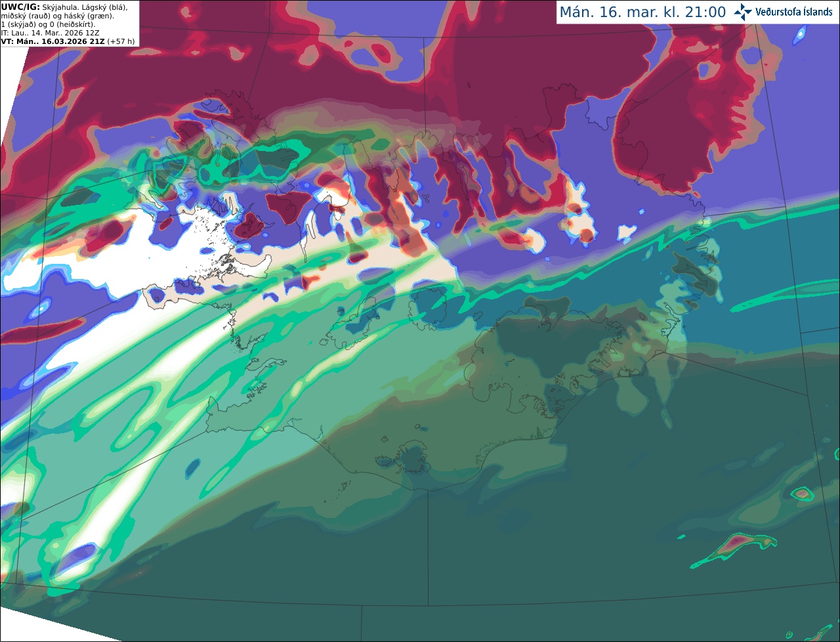
Task: Click the Veðurstofa Íslands logo icon
Action: tap(743, 12)
